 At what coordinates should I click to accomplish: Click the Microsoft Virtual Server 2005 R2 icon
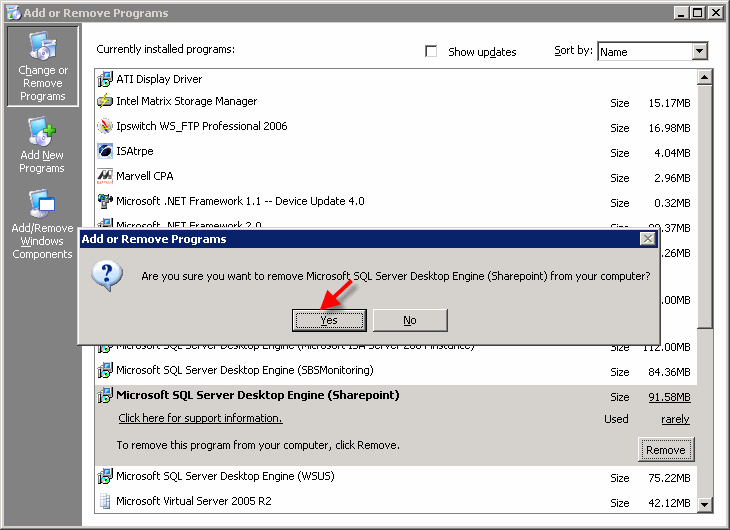pos(105,501)
